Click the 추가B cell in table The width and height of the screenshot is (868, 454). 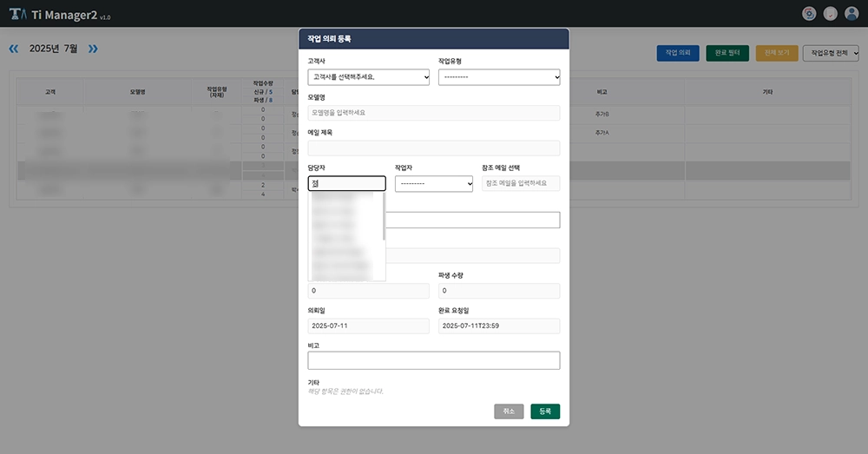coord(602,114)
